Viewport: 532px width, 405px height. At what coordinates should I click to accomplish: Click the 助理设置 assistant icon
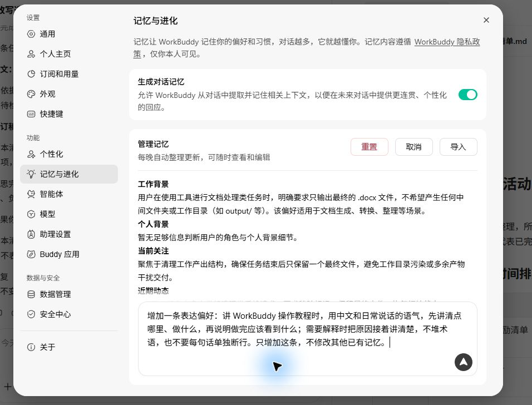coord(31,234)
